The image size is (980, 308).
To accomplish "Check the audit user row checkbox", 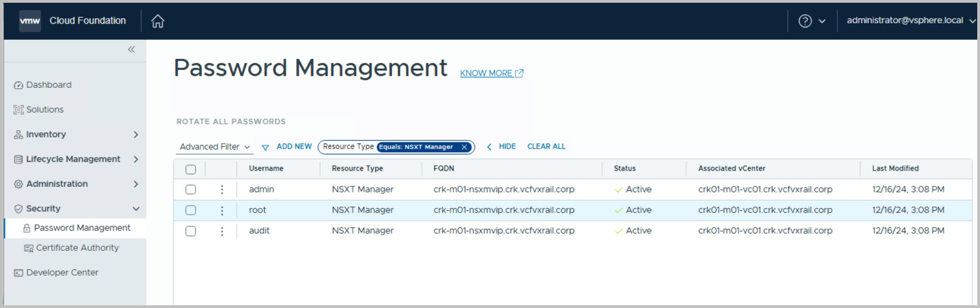I will pyautogui.click(x=191, y=231).
